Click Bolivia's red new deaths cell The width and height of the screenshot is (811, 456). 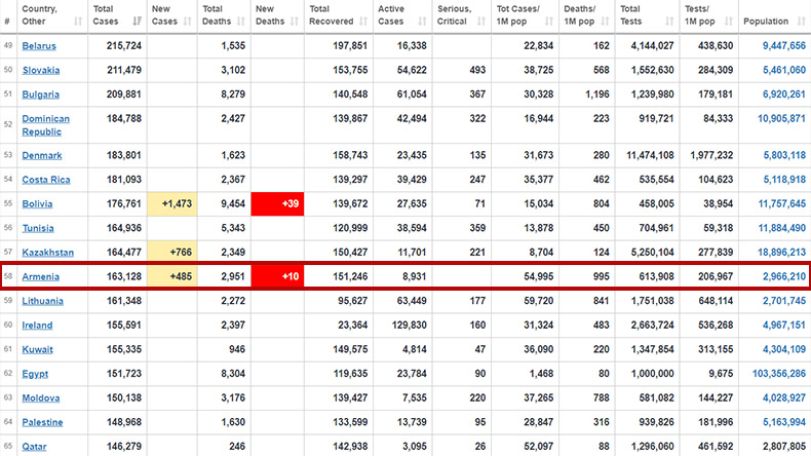tap(278, 204)
